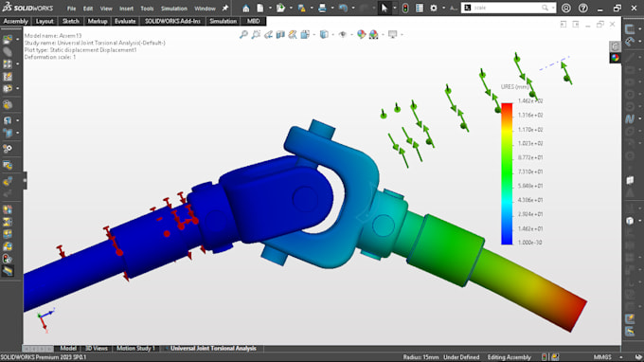644x362 pixels.
Task: Click the Rebuild traffic light icon
Action: click(405, 9)
